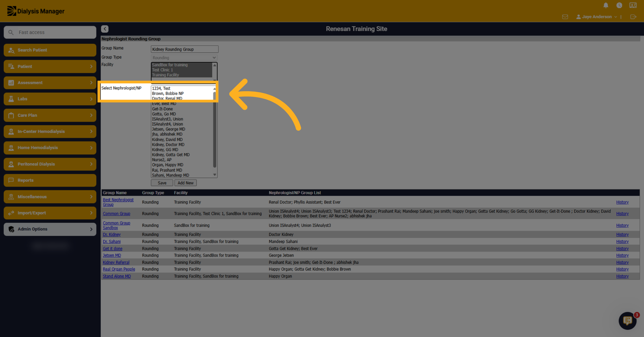The height and width of the screenshot is (337, 644).
Task: Click into the Fast access search field
Action: [x=50, y=32]
